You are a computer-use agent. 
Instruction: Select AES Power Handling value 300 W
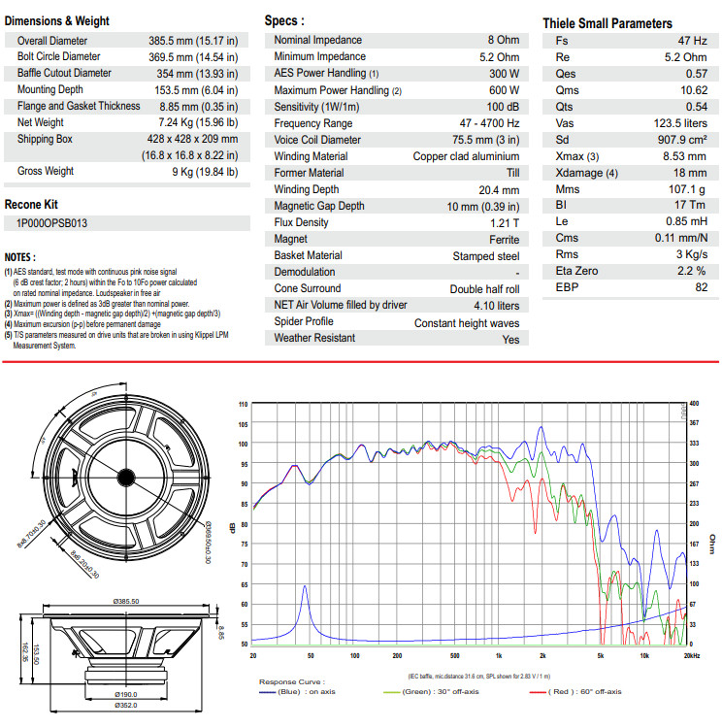click(505, 74)
